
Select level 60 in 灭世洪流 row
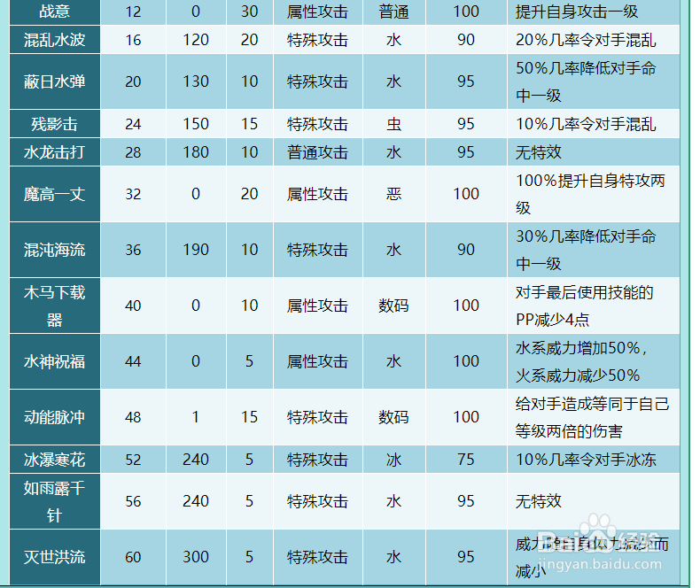tap(133, 557)
